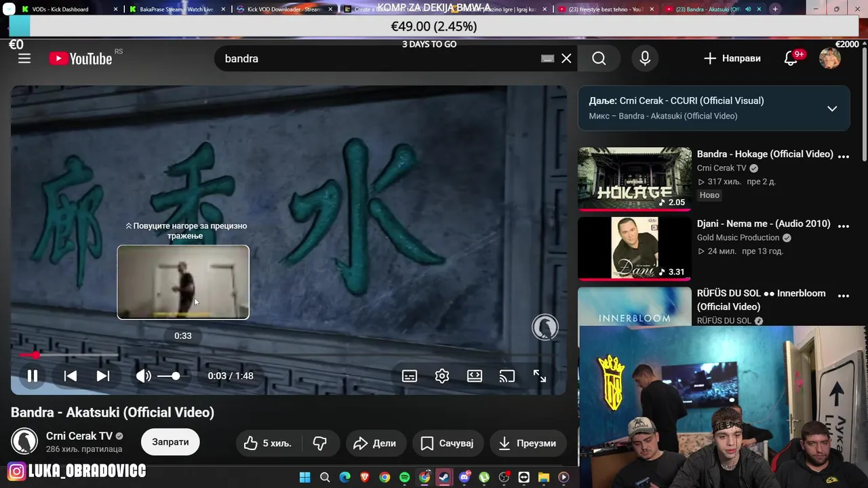Open uTorrent from the taskbar
Image resolution: width=868 pixels, height=488 pixels.
pyautogui.click(x=484, y=478)
